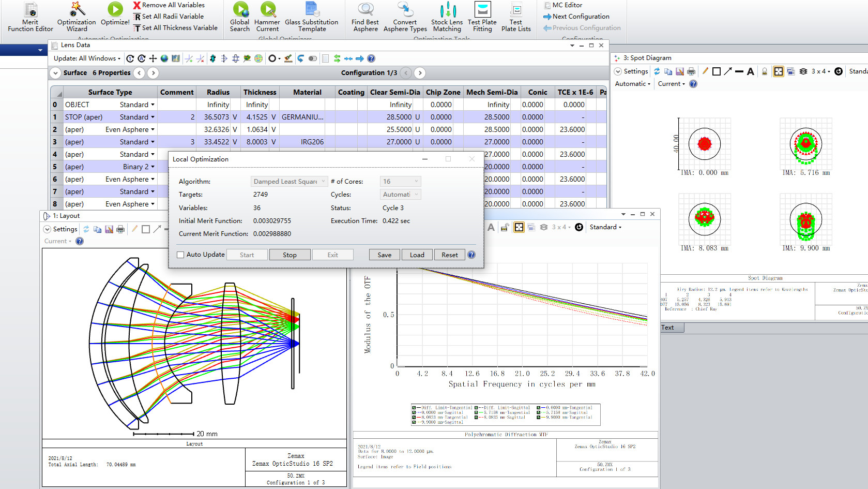The width and height of the screenshot is (868, 489).
Task: Refresh the Spot Diagram window
Action: (657, 71)
